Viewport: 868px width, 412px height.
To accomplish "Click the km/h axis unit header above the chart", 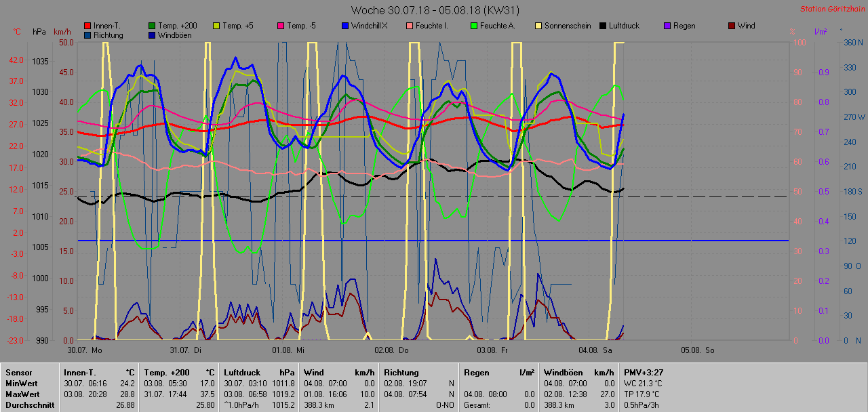I will pos(62,32).
